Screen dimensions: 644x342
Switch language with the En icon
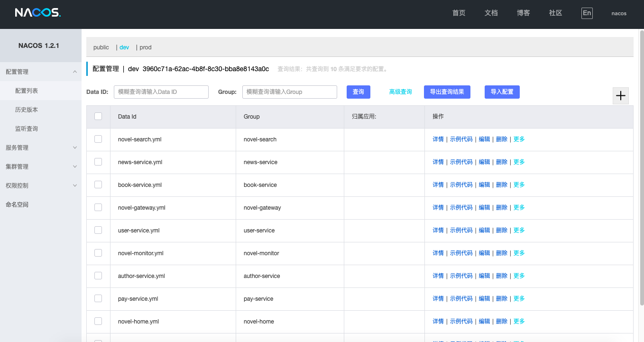pos(587,13)
